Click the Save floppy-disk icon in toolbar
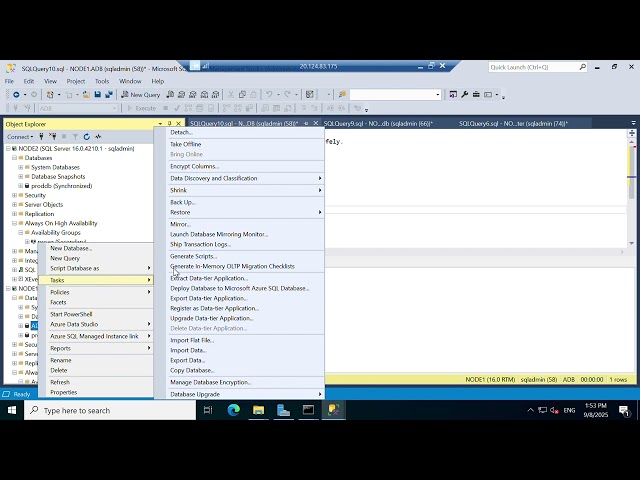Image resolution: width=640 pixels, height=480 pixels. tap(98, 95)
